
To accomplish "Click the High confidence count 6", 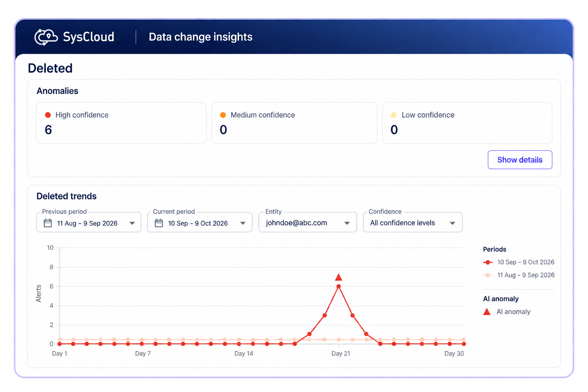I will coord(48,130).
